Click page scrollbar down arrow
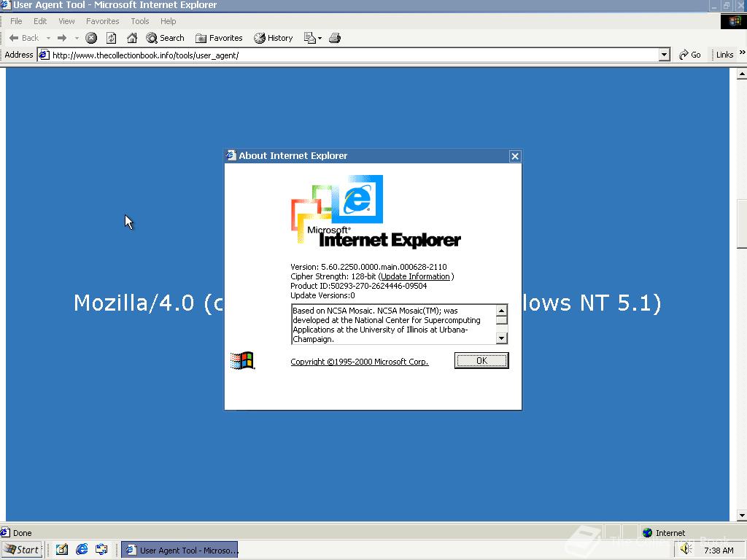The height and width of the screenshot is (560, 747). point(742,516)
